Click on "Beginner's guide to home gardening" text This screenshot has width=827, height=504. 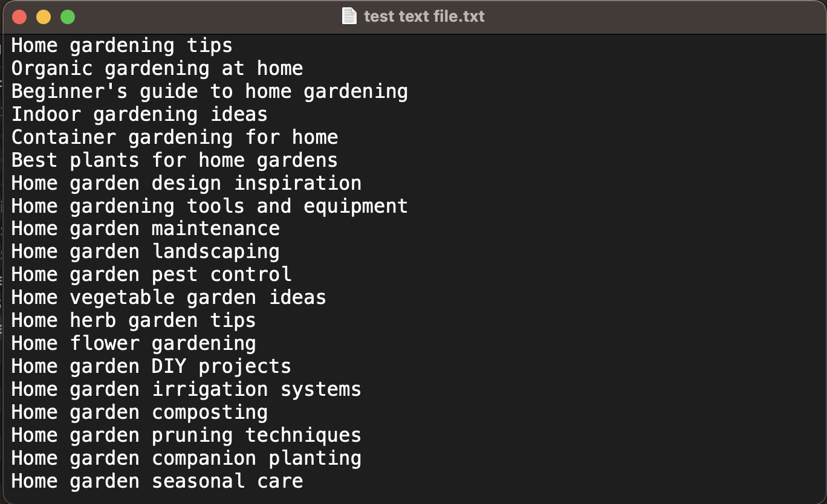210,92
